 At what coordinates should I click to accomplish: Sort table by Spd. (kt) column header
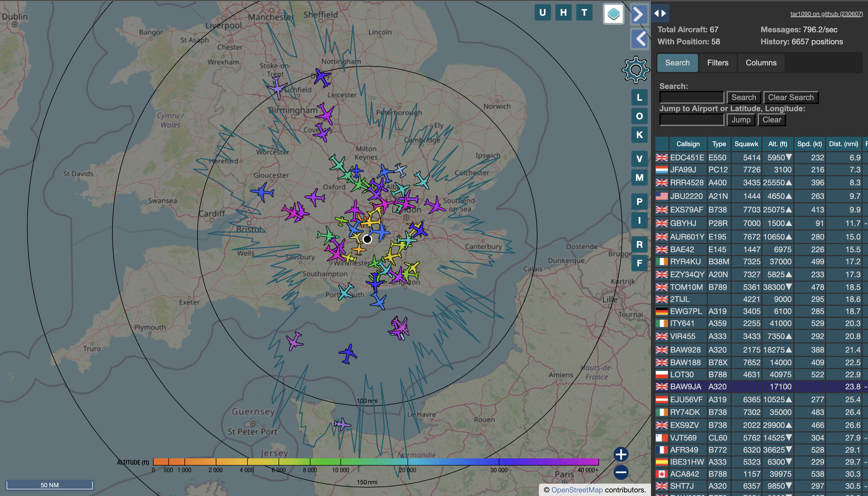pos(810,144)
